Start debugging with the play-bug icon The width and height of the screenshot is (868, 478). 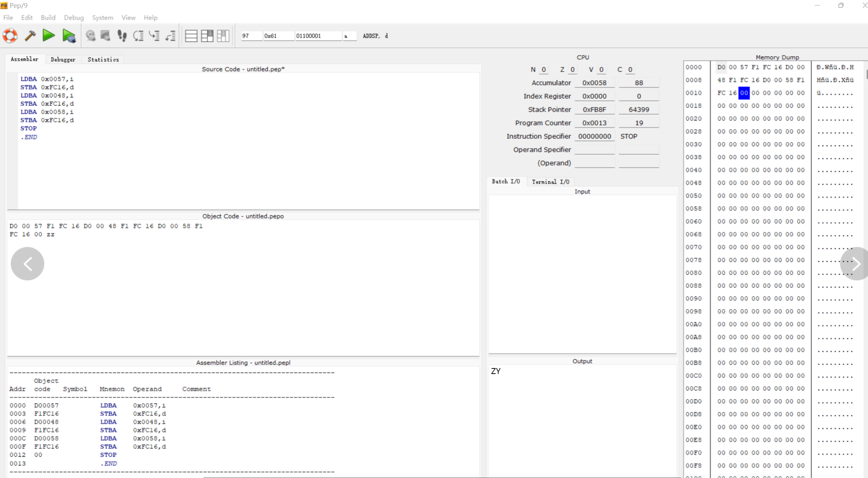[x=69, y=36]
